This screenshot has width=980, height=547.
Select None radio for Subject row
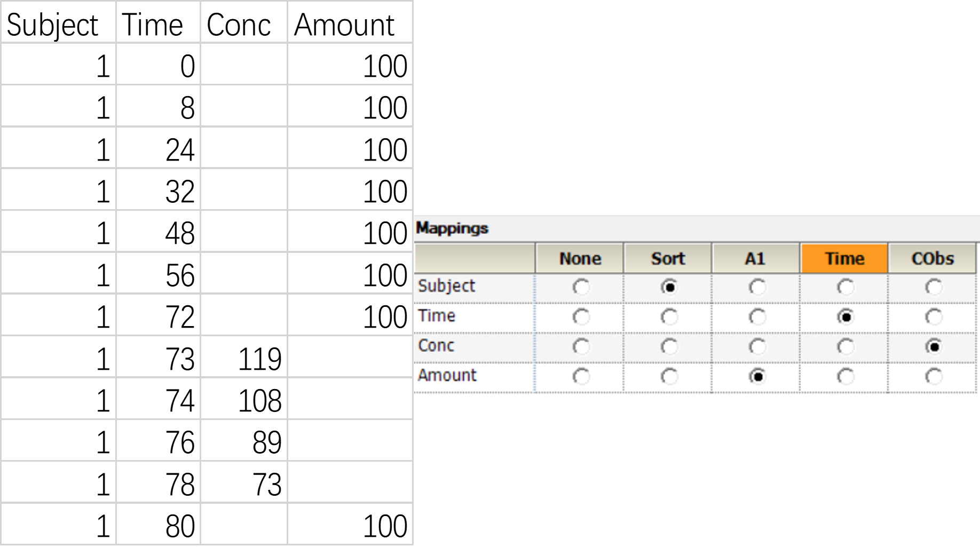(x=581, y=287)
